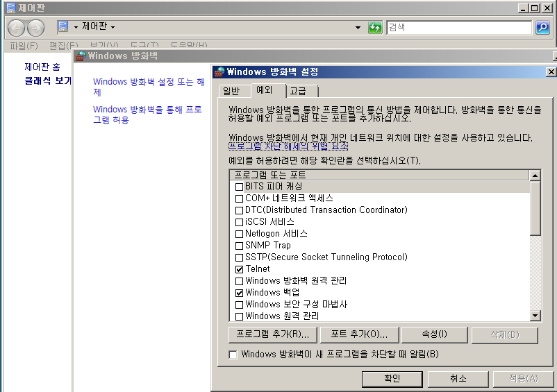Enable the COM+ 네트워크 액세스 exception
Image resolution: width=557 pixels, height=392 pixels.
click(x=239, y=198)
